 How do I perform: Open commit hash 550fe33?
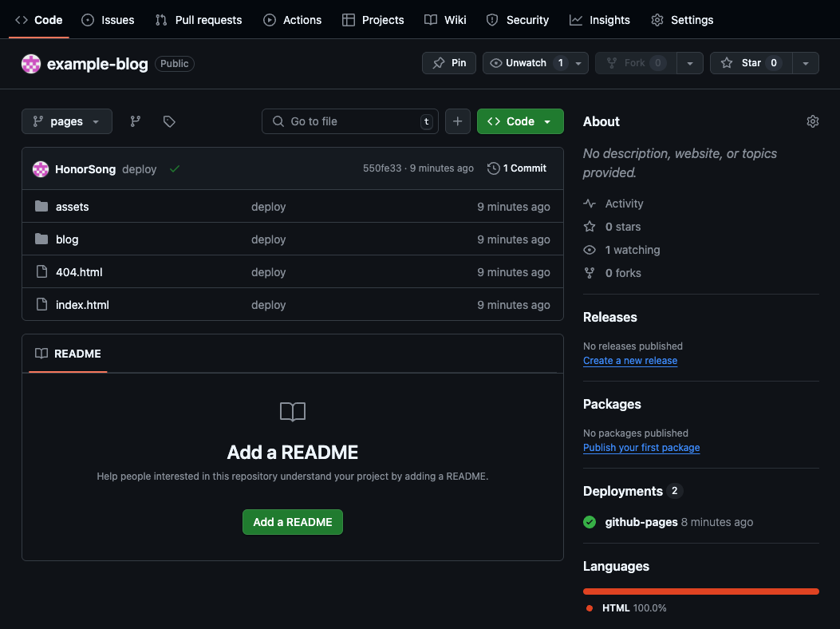click(x=382, y=168)
